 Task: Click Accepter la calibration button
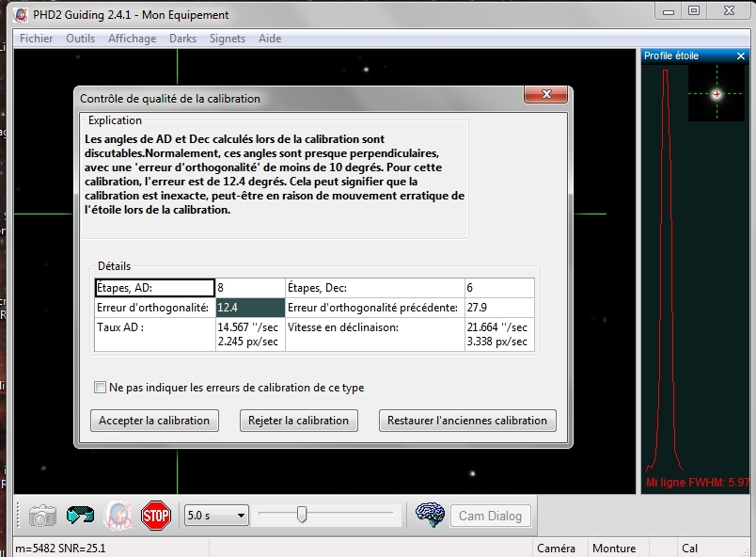click(x=154, y=421)
